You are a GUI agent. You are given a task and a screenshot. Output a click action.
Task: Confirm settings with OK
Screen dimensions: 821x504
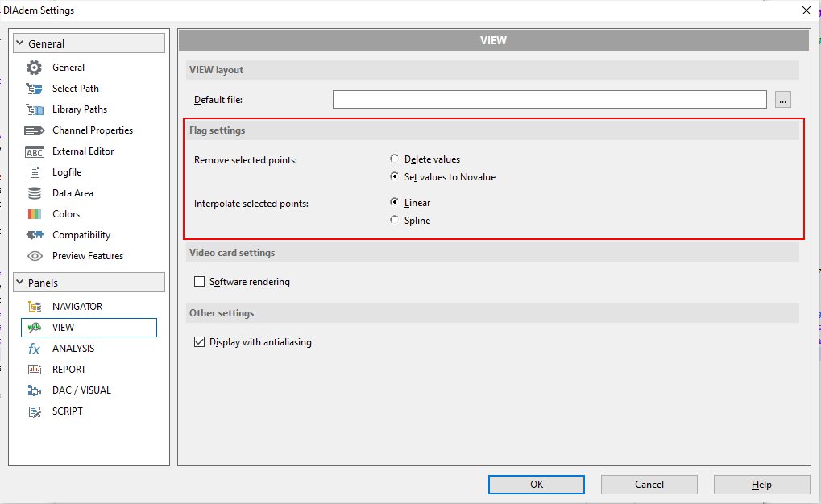(536, 484)
